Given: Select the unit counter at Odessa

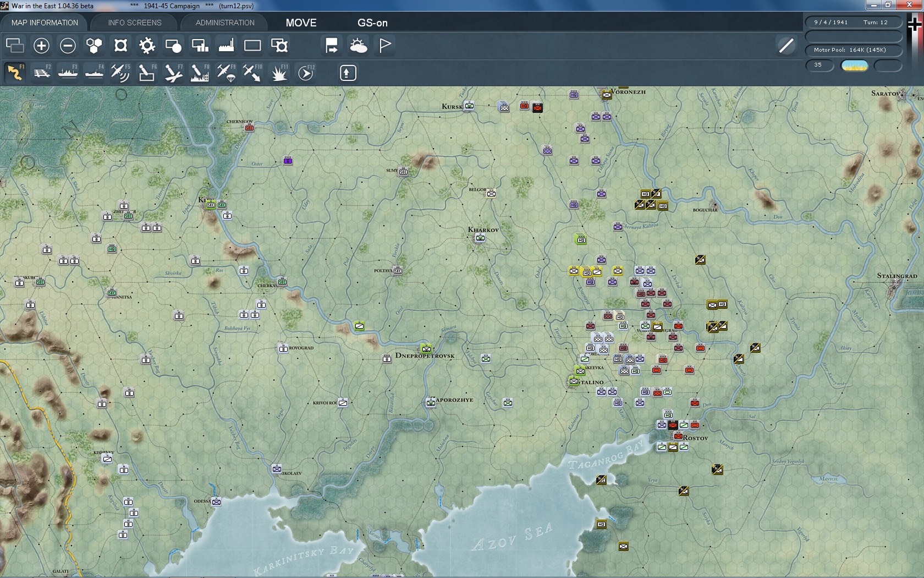Looking at the screenshot, I should [x=216, y=501].
